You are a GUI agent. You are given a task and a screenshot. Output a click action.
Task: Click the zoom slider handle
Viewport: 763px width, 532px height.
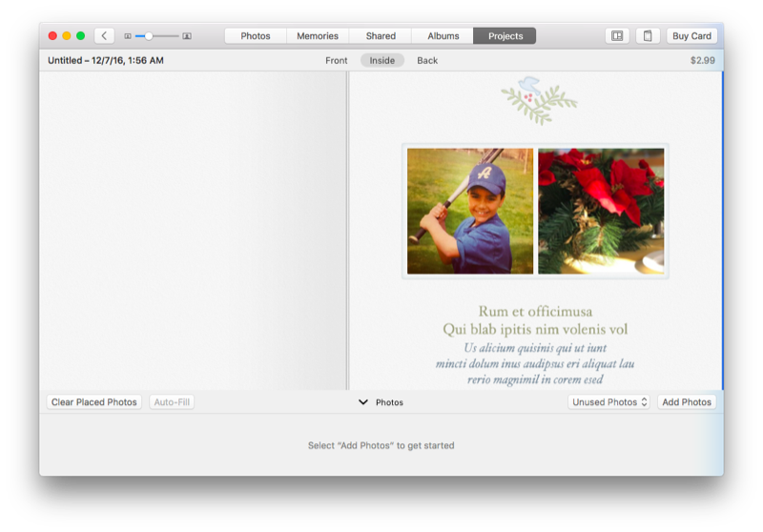[149, 36]
